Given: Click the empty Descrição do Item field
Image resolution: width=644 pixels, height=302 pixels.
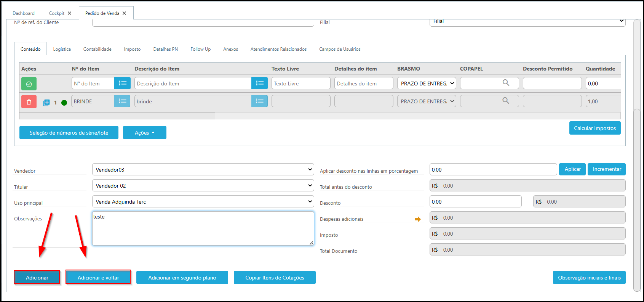Looking at the screenshot, I should [x=193, y=83].
